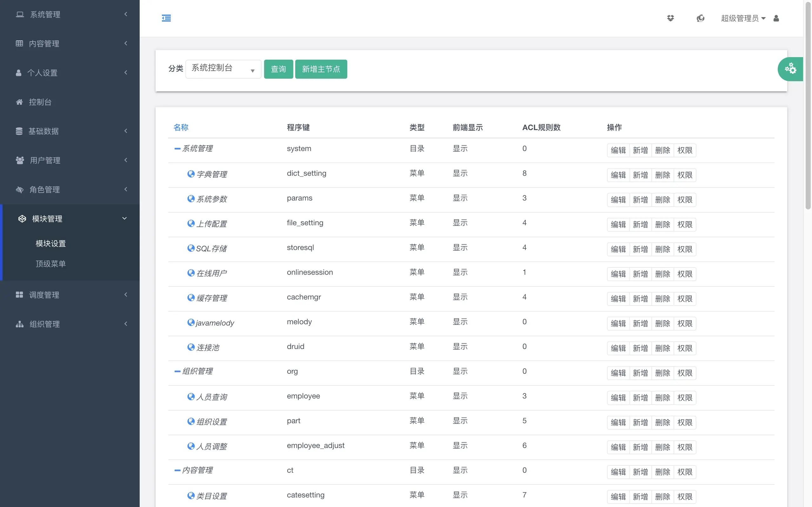Click 新增 in the melody row
812x507 pixels.
(x=640, y=324)
